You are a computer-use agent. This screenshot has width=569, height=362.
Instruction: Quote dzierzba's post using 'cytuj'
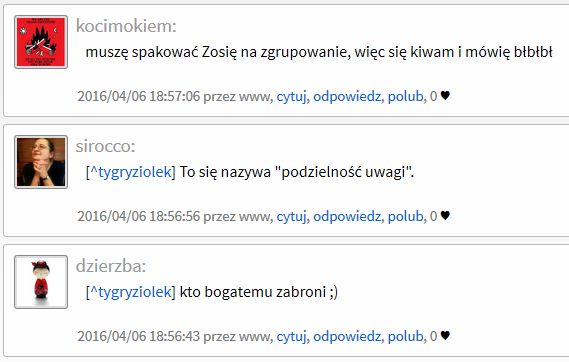(x=291, y=337)
